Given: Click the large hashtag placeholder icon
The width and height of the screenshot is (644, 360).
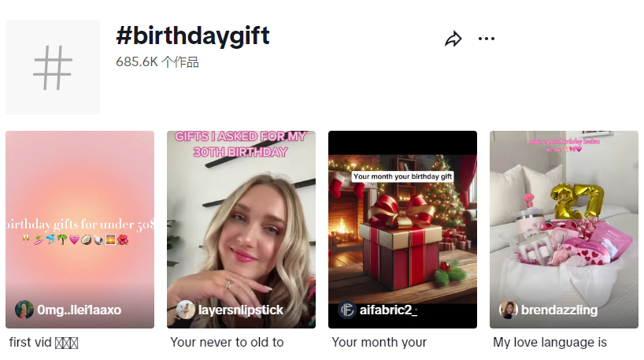Looking at the screenshot, I should coord(53,68).
